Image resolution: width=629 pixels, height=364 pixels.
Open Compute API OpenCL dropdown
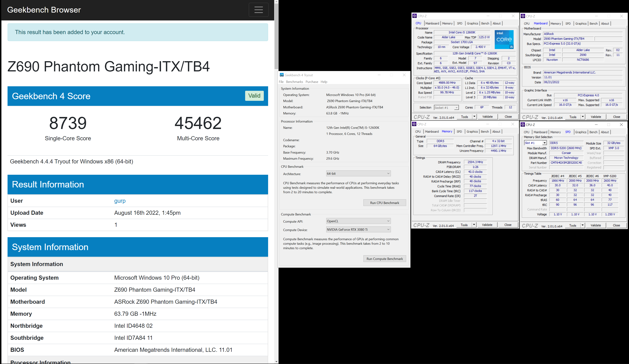[x=358, y=221]
